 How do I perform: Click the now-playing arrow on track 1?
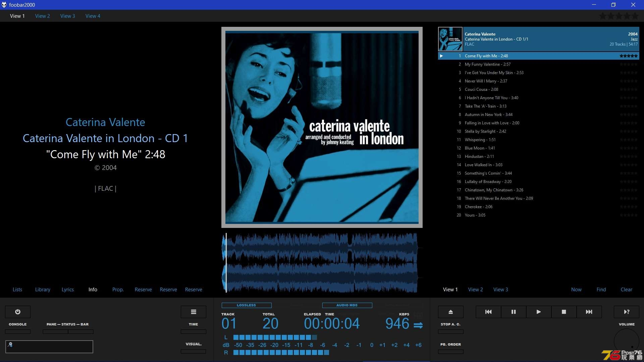[x=441, y=56]
